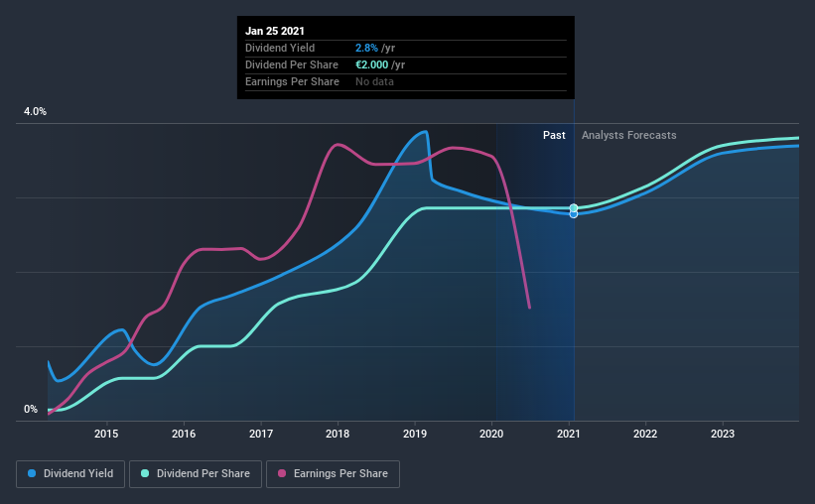Click the 'Dividend Yield' row label in tooltip
Screen dimensions: 815x504
click(x=280, y=48)
